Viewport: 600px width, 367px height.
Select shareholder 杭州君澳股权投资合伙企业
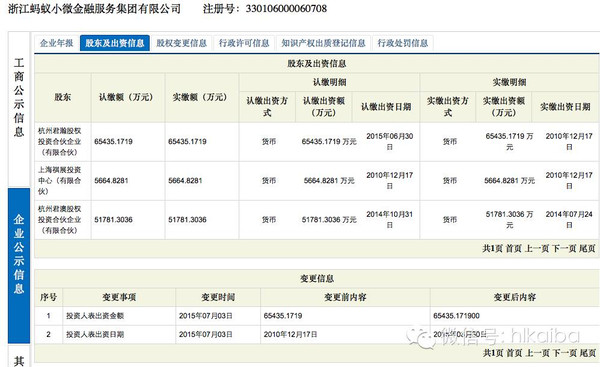[60, 220]
